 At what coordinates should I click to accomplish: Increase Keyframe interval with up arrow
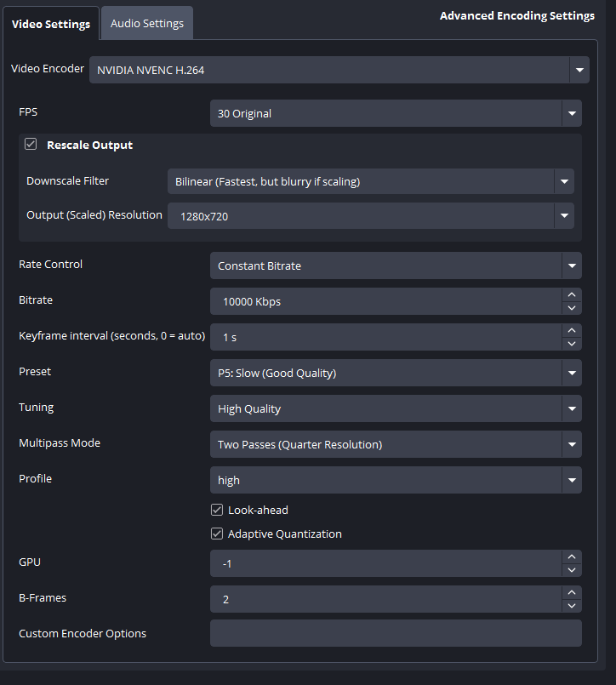(572, 330)
